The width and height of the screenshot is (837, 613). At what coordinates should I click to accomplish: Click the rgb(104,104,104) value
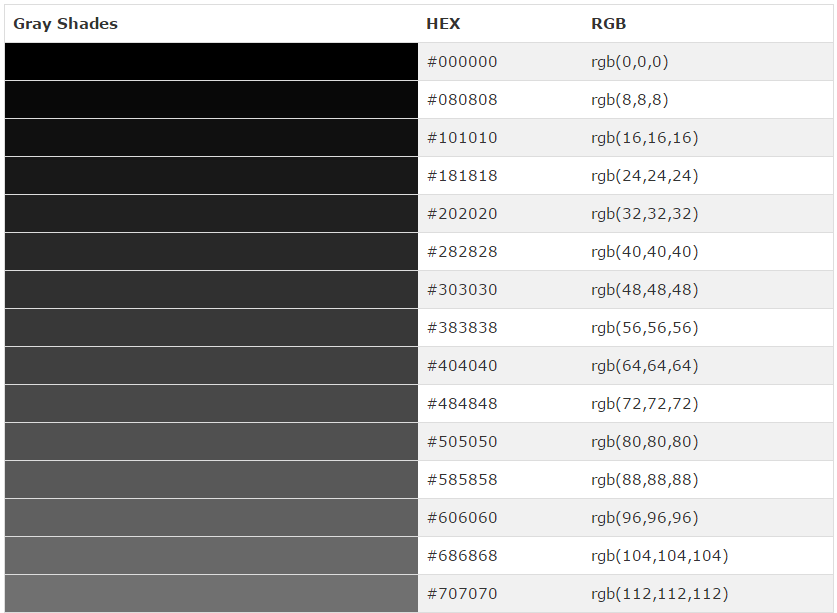coord(659,556)
